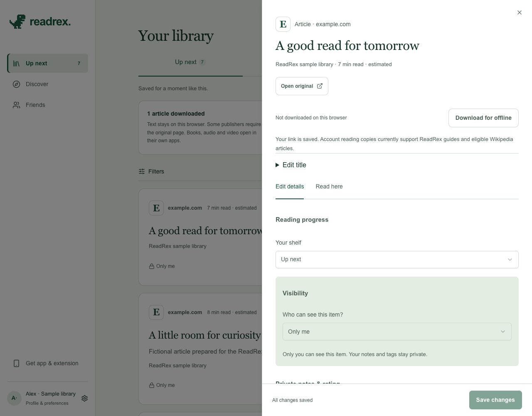Click the Your library heading
The image size is (532, 416).
(176, 36)
